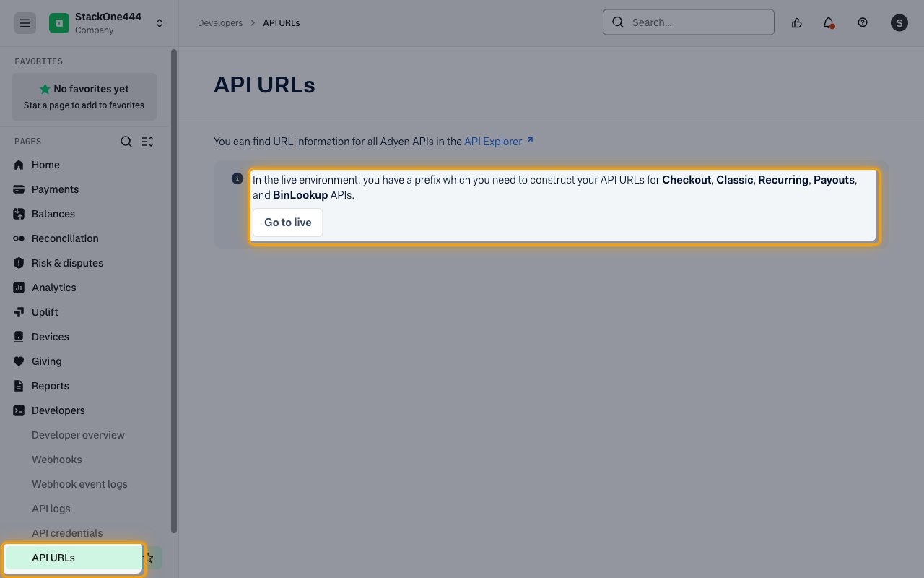Click the No favorites yet card
This screenshot has width=924, height=578.
tap(84, 96)
